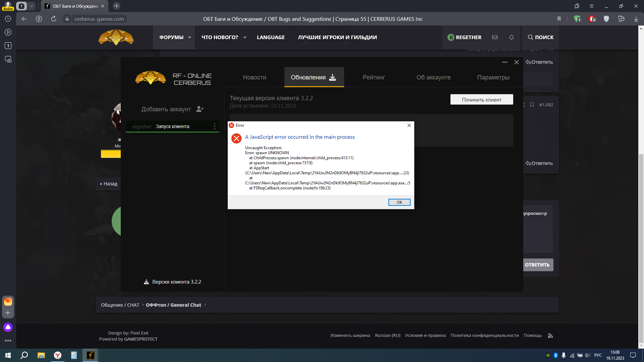The width and height of the screenshot is (644, 362).
Task: Open post #1,082 permalink
Action: click(546, 105)
